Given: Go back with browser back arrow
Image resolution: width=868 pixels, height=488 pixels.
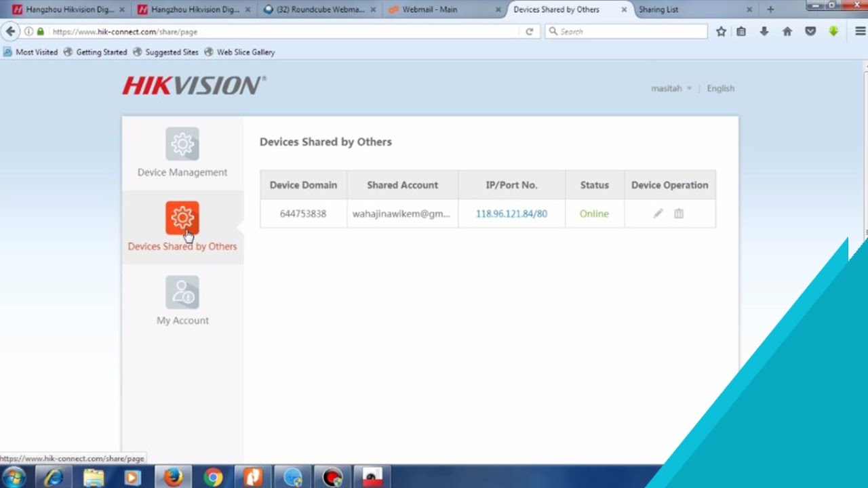Looking at the screenshot, I should 10,31.
